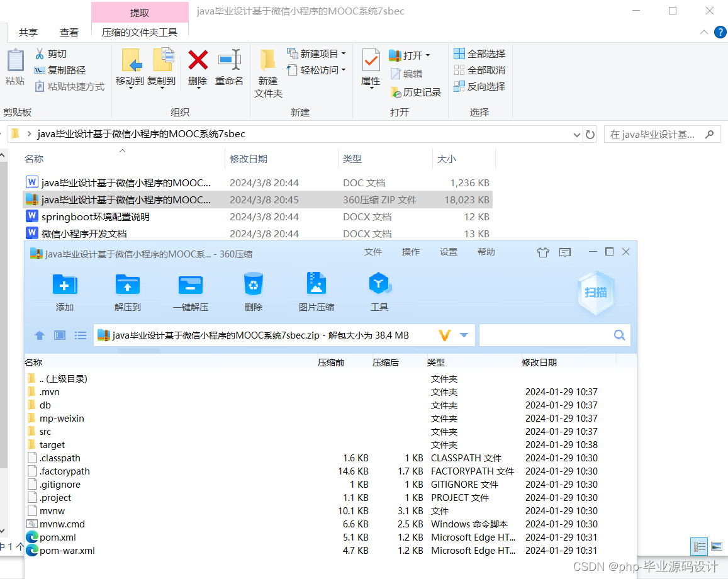
Task: Open the 设置 menu in 360压缩
Action: pos(448,251)
